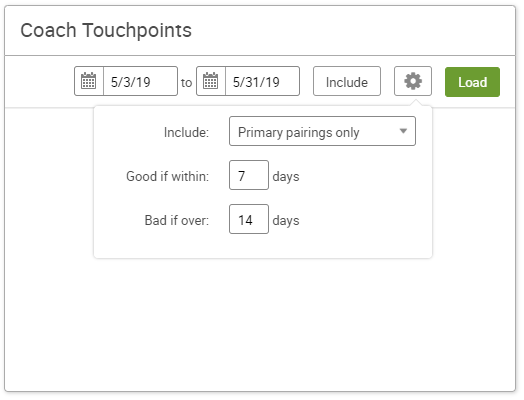Image resolution: width=524 pixels, height=400 pixels.
Task: Open the end date calendar picker icon
Action: coord(211,81)
